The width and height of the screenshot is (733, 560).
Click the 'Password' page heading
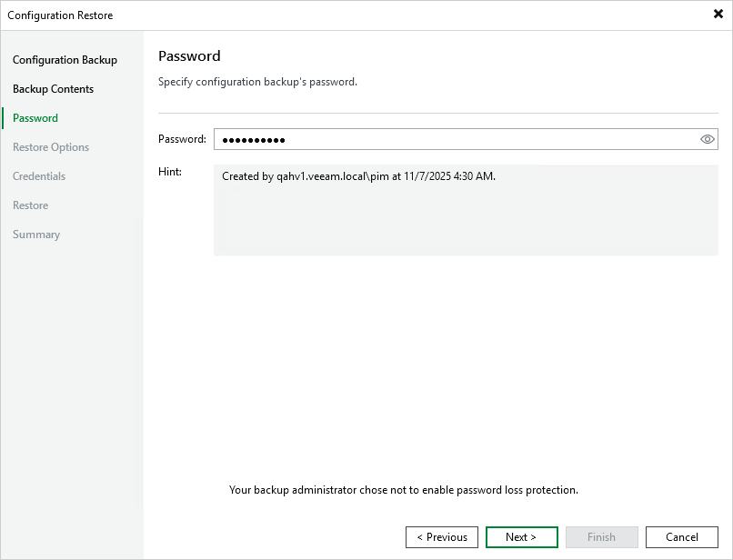(189, 56)
